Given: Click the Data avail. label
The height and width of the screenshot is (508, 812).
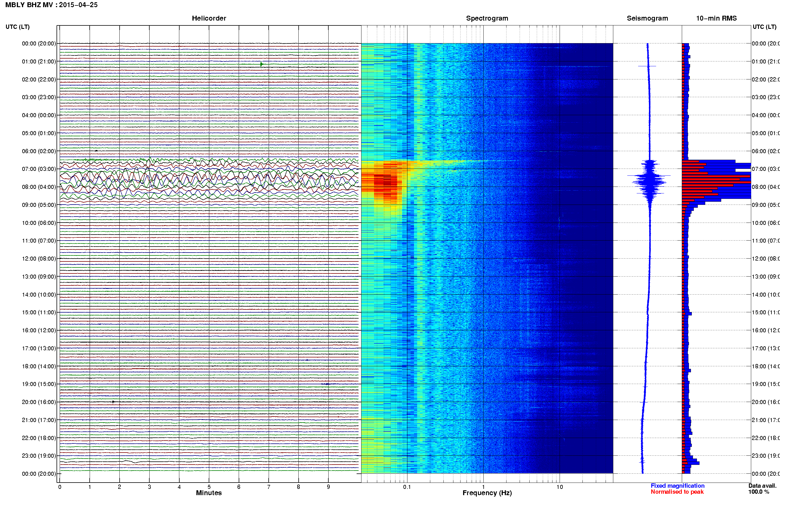Looking at the screenshot, I should [762, 486].
